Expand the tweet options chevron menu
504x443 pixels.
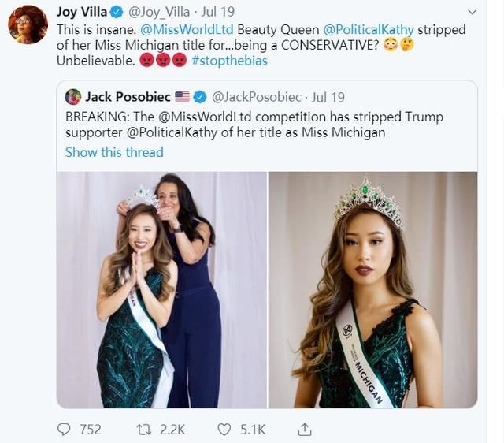[x=472, y=13]
